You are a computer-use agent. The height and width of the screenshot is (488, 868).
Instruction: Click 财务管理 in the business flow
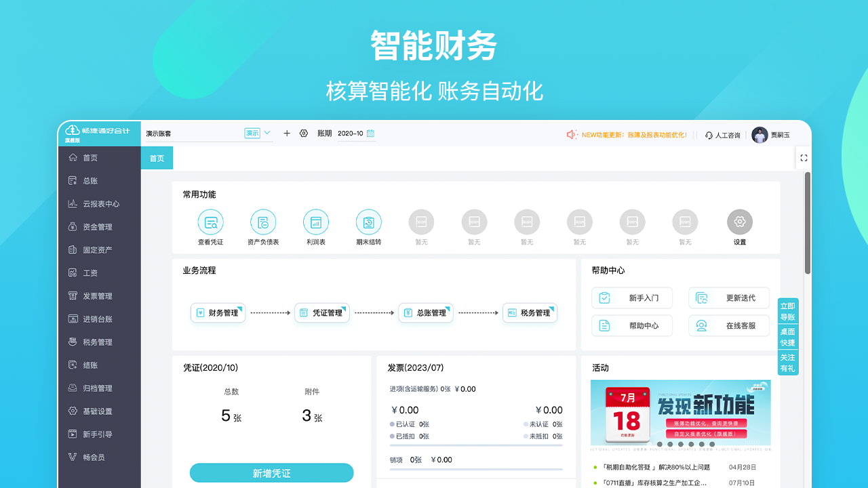pyautogui.click(x=218, y=312)
